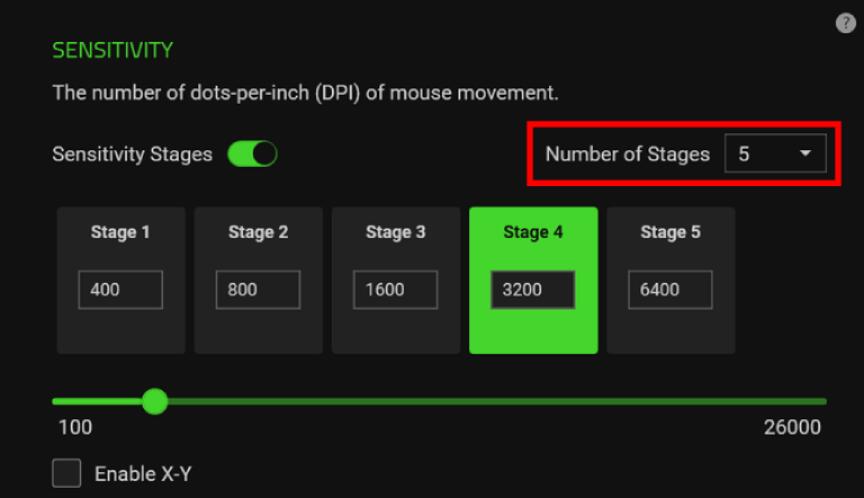Click the 100 minimum DPI label
Viewport: 864px width, 498px height.
tap(75, 428)
